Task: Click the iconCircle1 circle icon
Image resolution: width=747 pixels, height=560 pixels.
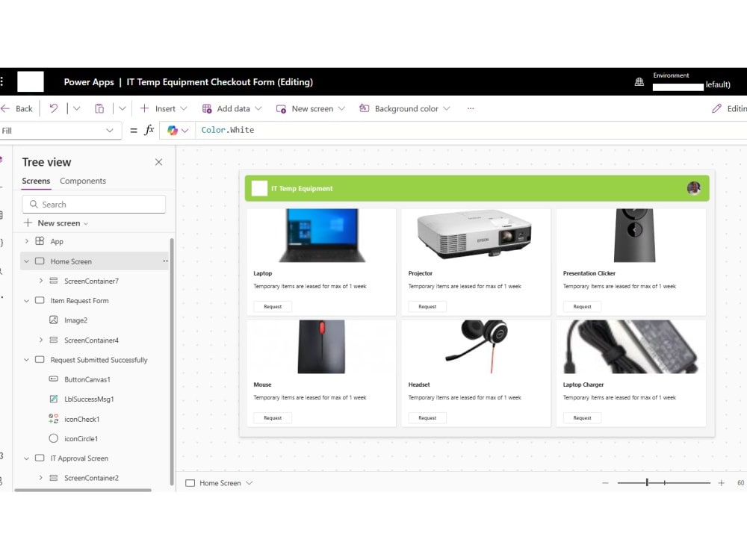Action: click(54, 438)
